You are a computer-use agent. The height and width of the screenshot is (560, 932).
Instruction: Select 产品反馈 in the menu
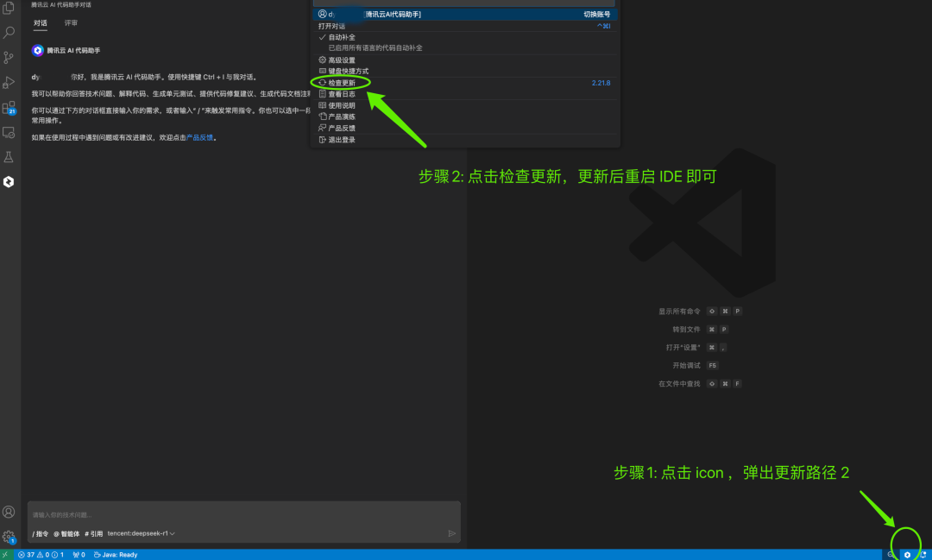coord(465,128)
